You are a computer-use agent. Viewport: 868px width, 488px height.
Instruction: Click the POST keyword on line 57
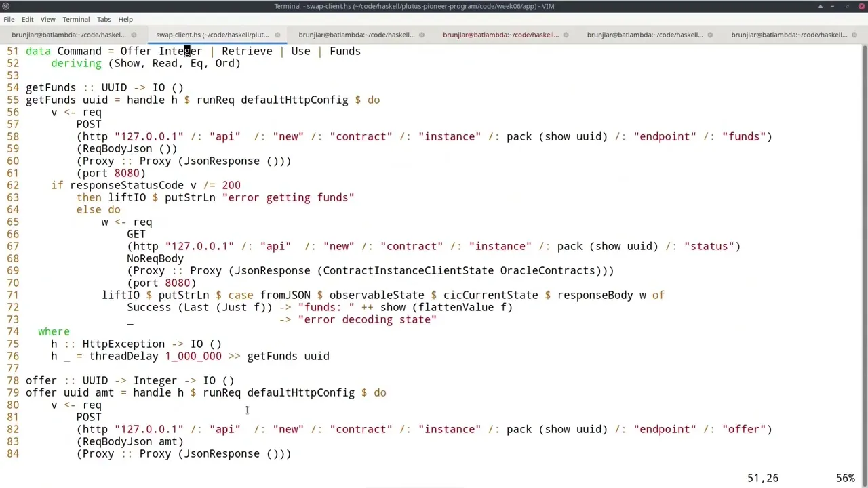coord(89,124)
